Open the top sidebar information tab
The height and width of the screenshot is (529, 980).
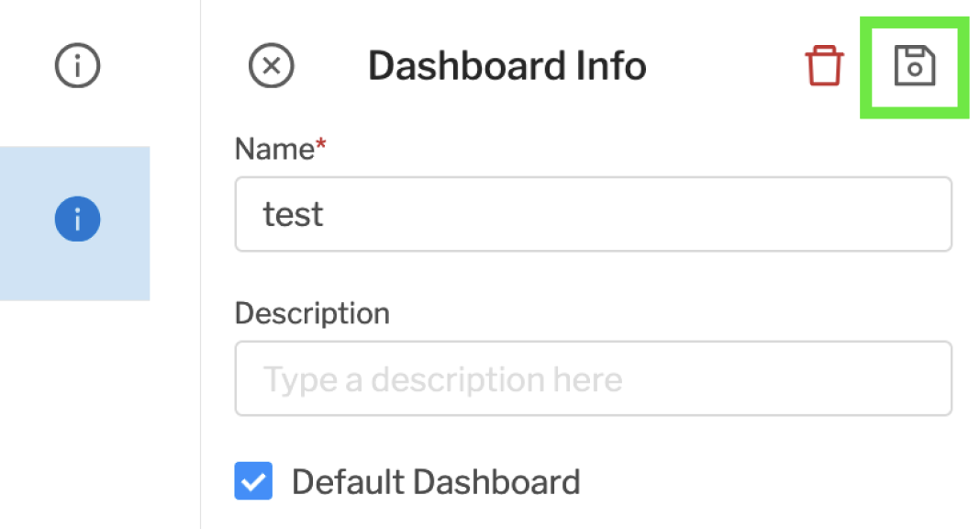pyautogui.click(x=77, y=66)
